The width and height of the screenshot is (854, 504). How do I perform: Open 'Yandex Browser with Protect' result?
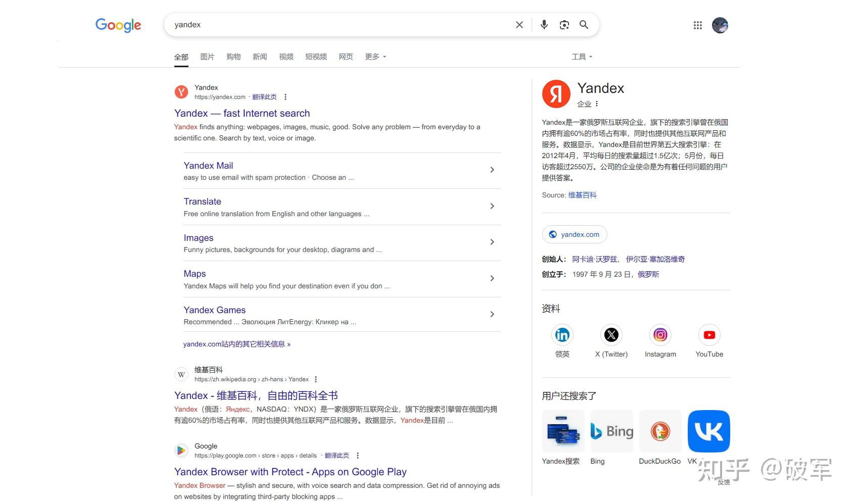[291, 472]
